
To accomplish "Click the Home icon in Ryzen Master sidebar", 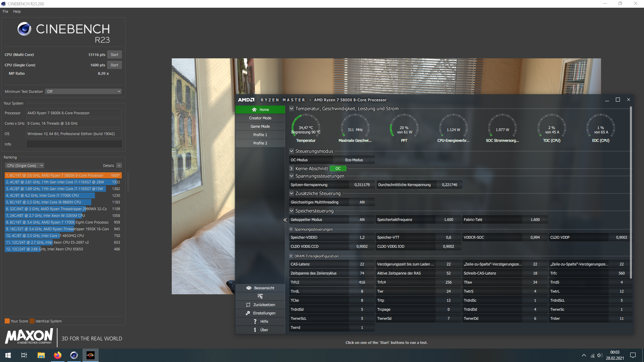I will [254, 110].
